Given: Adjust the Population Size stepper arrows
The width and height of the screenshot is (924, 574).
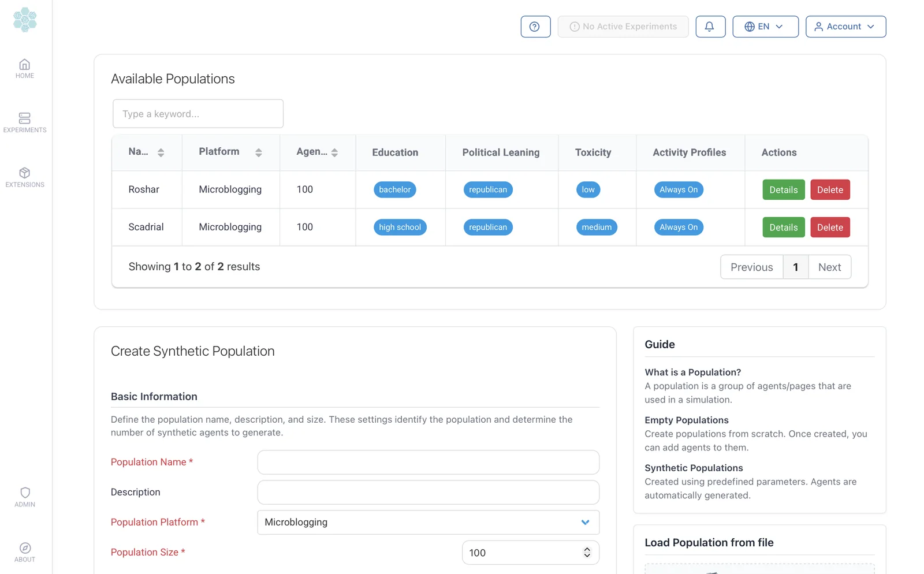Looking at the screenshot, I should coord(587,553).
